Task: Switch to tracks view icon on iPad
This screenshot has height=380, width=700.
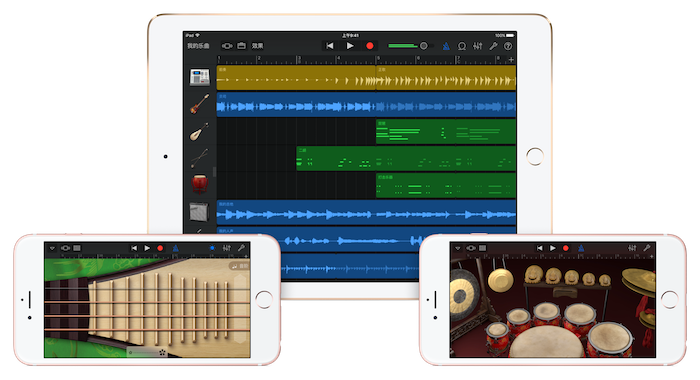Action: [242, 46]
